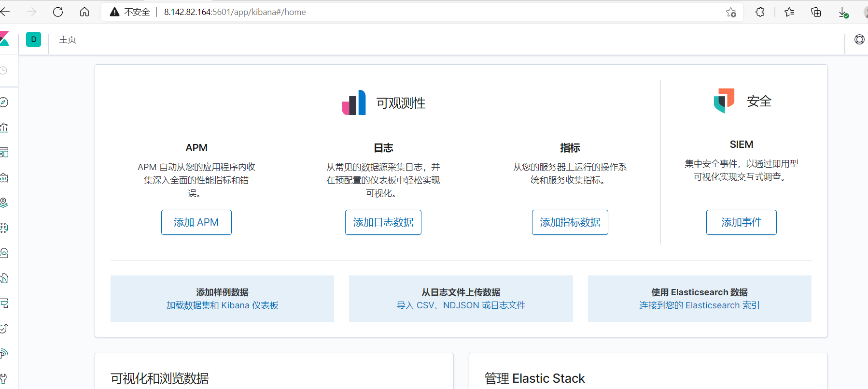Click the 主页 breadcrumb

click(x=68, y=40)
